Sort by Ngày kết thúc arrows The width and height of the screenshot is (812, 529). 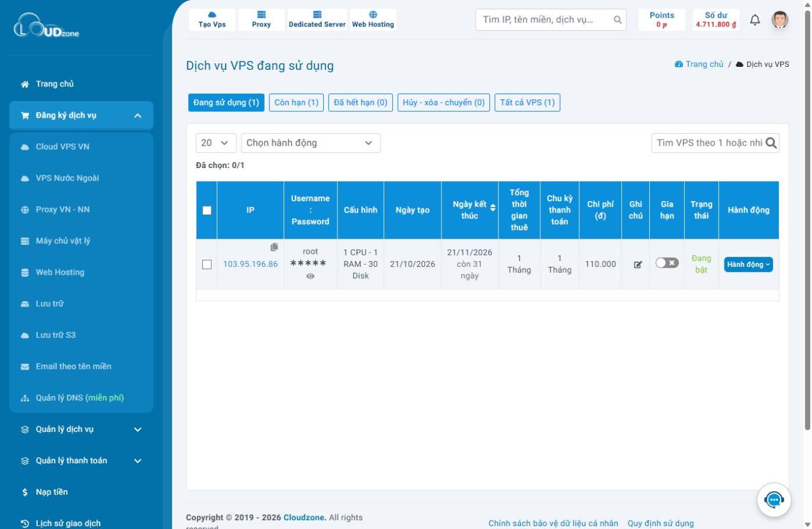pyautogui.click(x=493, y=207)
